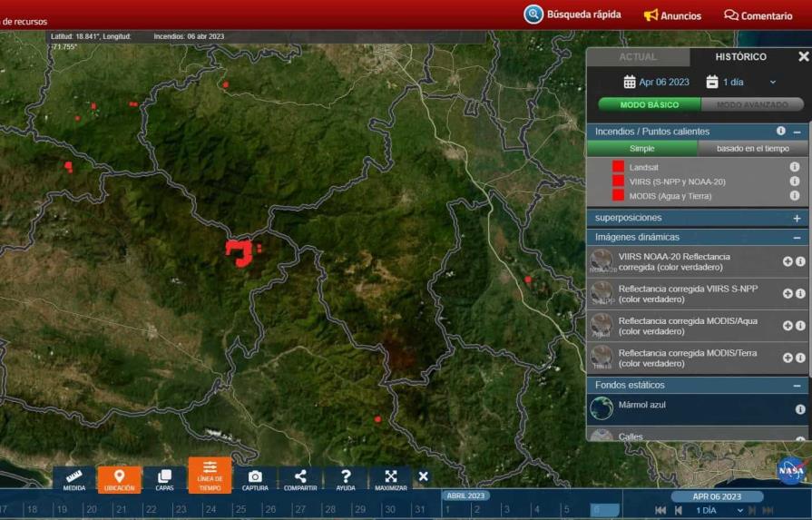
Task: Click the Maximizar fullscreen icon
Action: point(391,479)
